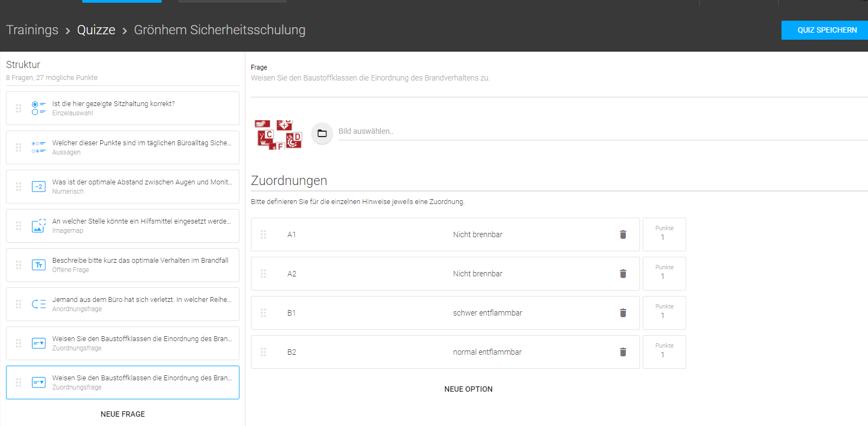Click the Aussagen icon of the Büroalltag question

(39, 147)
